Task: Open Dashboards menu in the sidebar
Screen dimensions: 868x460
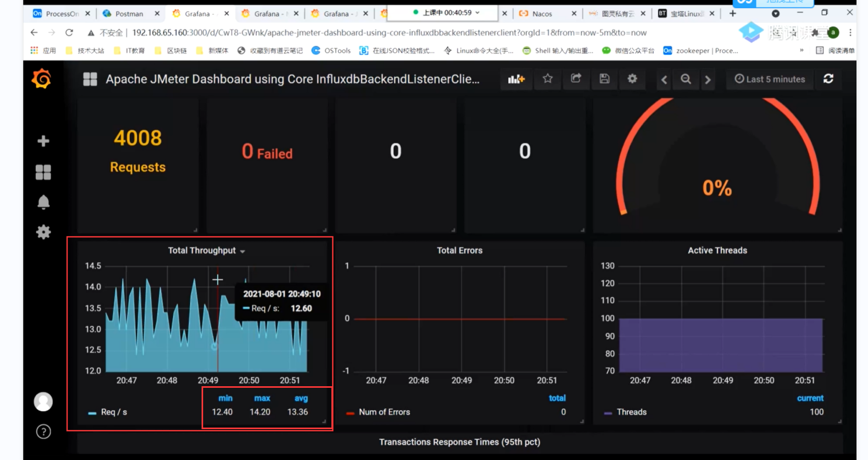Action: 43,172
